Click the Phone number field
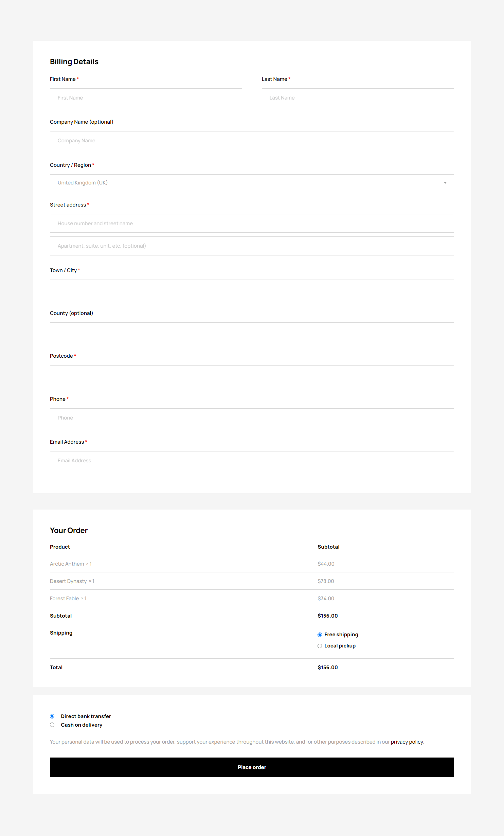The image size is (504, 836). [252, 418]
